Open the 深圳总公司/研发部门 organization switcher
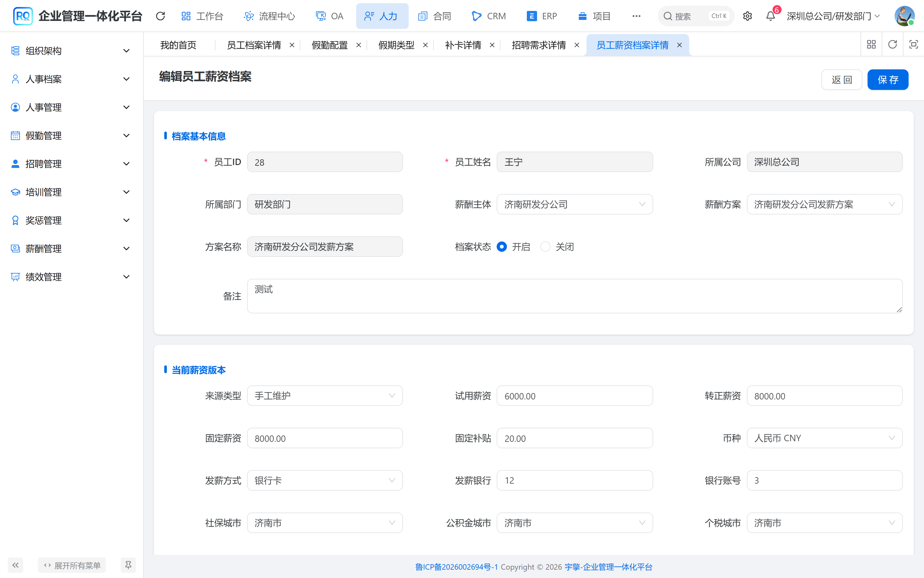The height and width of the screenshot is (578, 924). 834,16
